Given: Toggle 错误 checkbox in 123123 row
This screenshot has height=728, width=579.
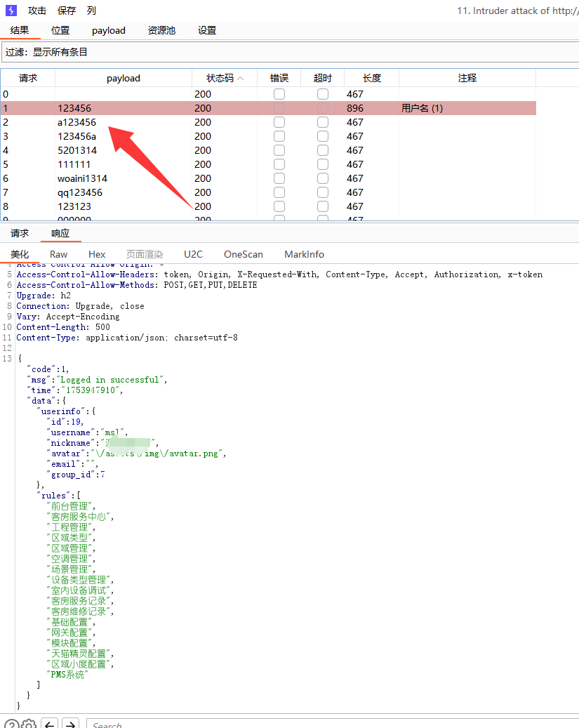Looking at the screenshot, I should [x=279, y=206].
